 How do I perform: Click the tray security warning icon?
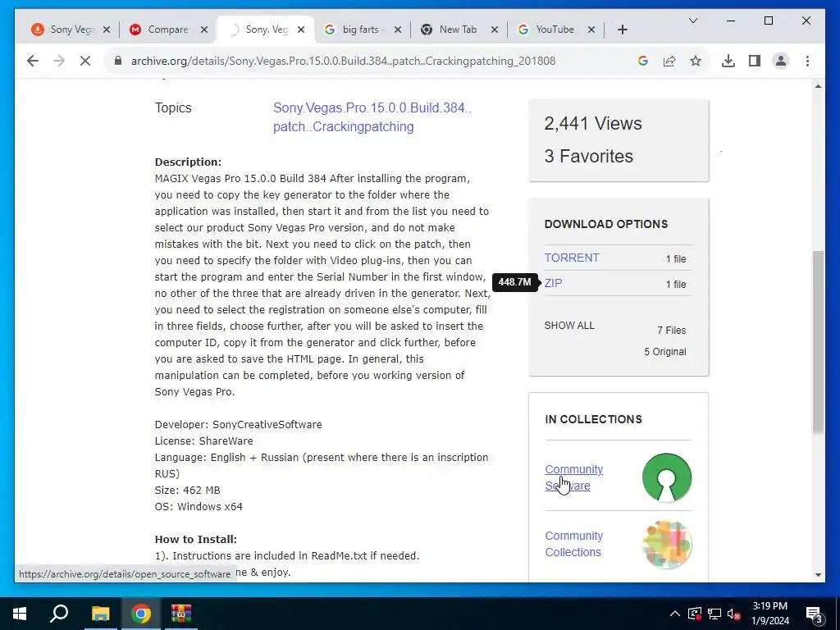695,614
